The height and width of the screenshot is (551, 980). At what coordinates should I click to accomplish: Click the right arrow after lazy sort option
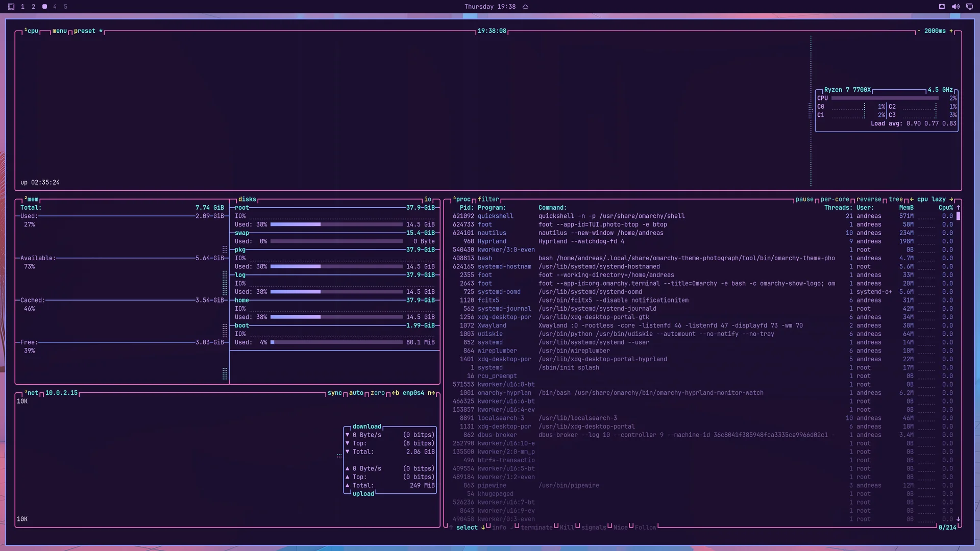pyautogui.click(x=951, y=199)
